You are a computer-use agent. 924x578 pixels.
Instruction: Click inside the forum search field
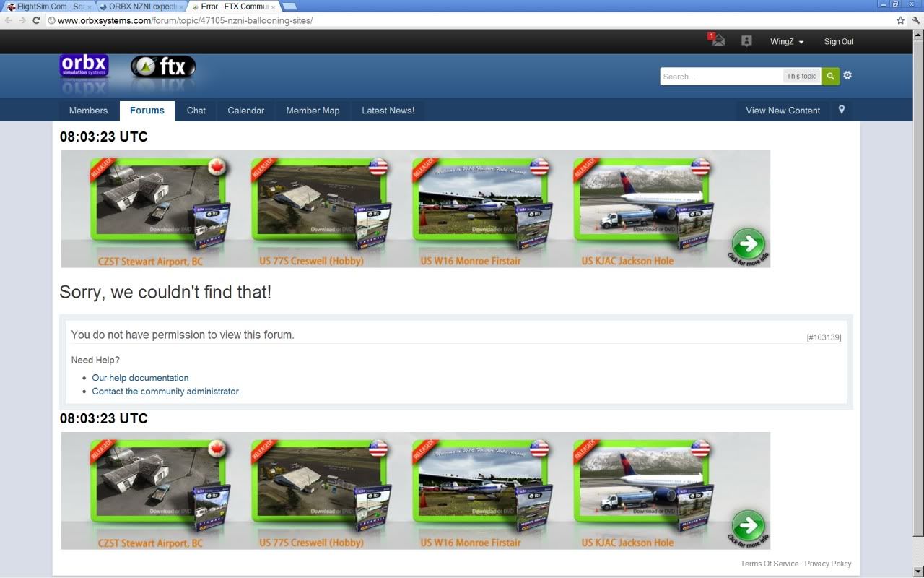point(720,76)
